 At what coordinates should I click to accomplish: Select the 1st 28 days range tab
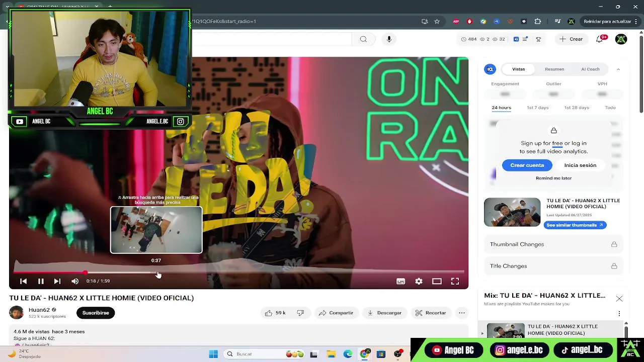tap(577, 108)
